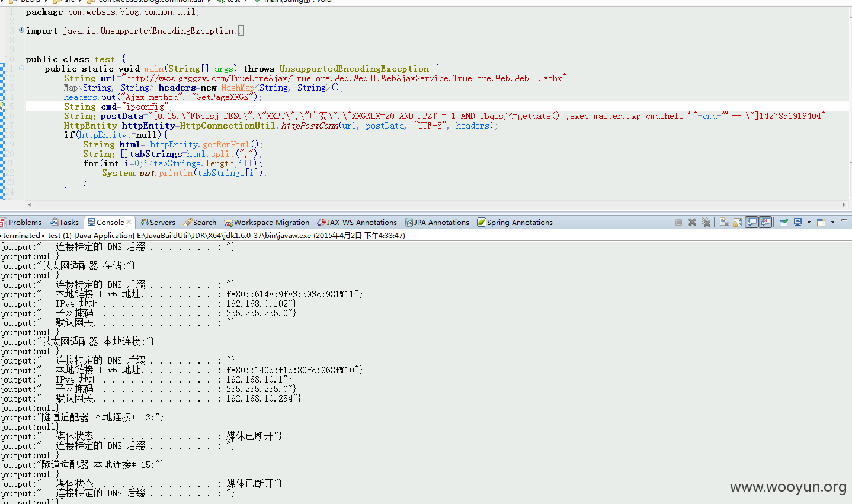
Task: Remove the current launch from console
Action: tap(692, 223)
